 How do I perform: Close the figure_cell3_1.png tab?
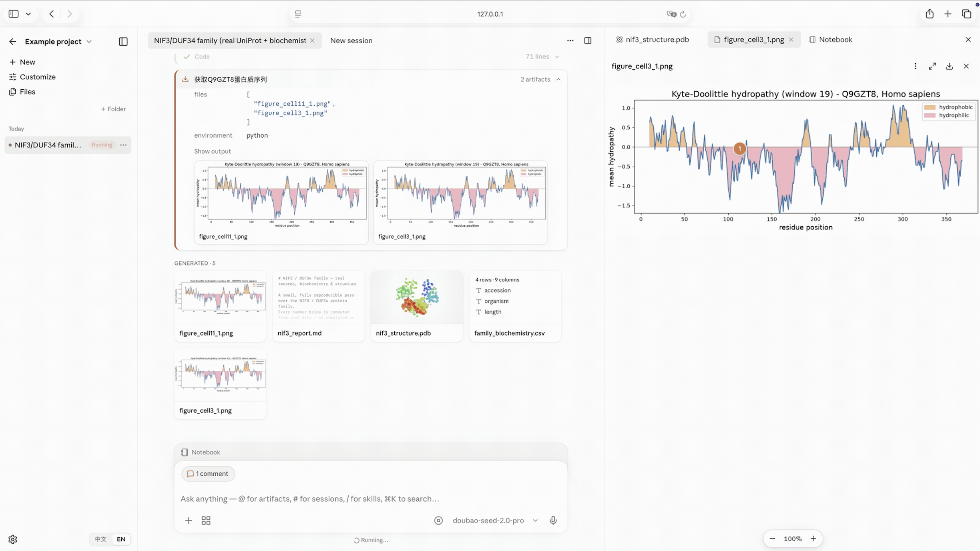pyautogui.click(x=791, y=40)
